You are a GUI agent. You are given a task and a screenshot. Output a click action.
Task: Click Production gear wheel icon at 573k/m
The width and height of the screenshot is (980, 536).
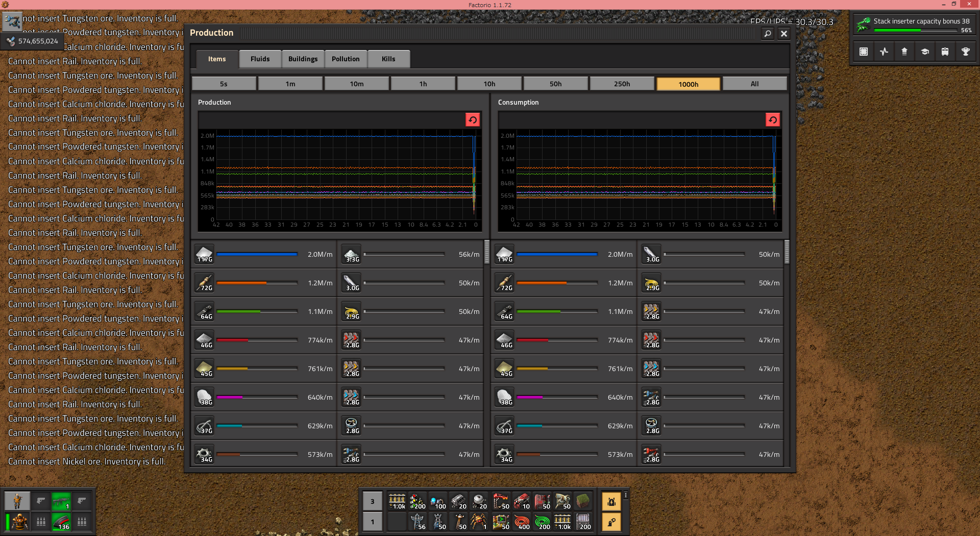[204, 454]
